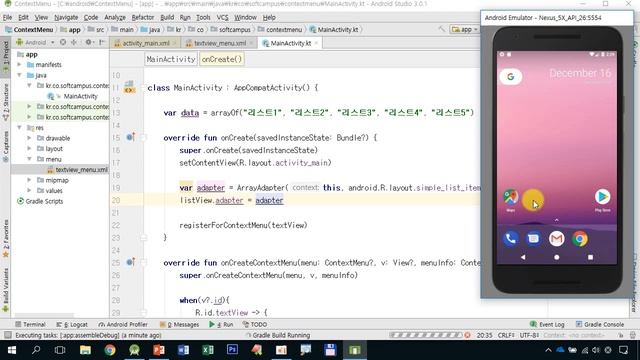Image resolution: width=640 pixels, height=360 pixels.
Task: Open Excel from Windows taskbar
Action: pyautogui.click(x=208, y=350)
